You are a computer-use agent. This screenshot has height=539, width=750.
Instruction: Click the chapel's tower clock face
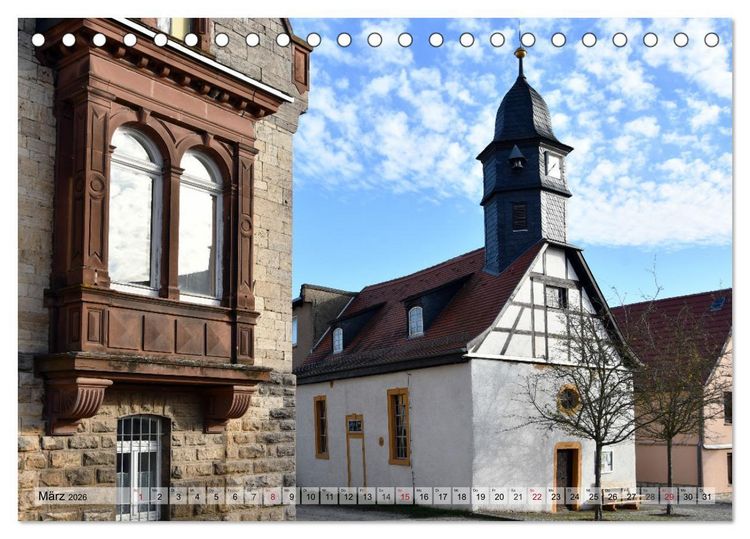click(x=553, y=166)
